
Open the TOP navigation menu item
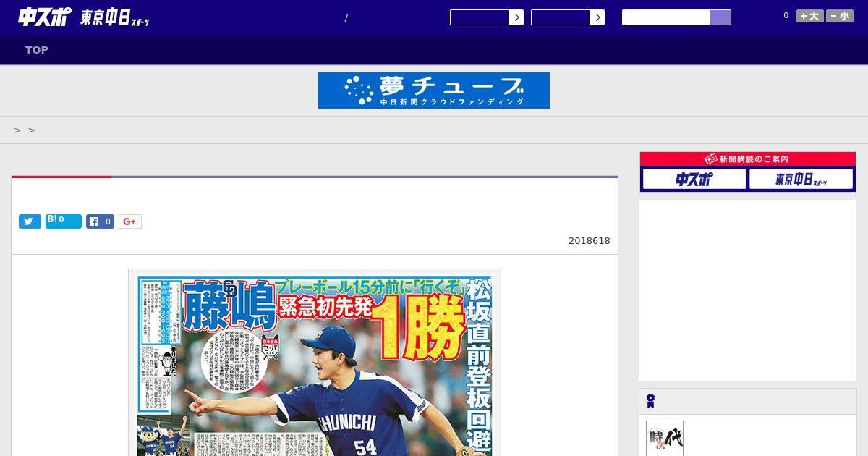tap(37, 50)
